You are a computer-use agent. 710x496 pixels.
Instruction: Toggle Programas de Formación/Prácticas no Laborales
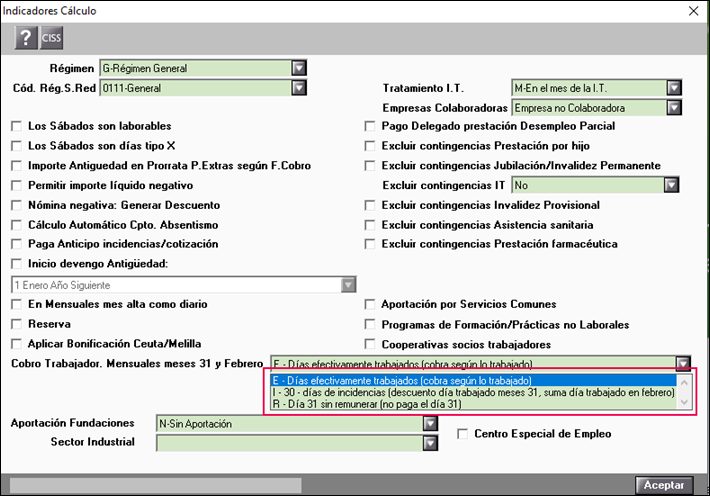[x=370, y=324]
